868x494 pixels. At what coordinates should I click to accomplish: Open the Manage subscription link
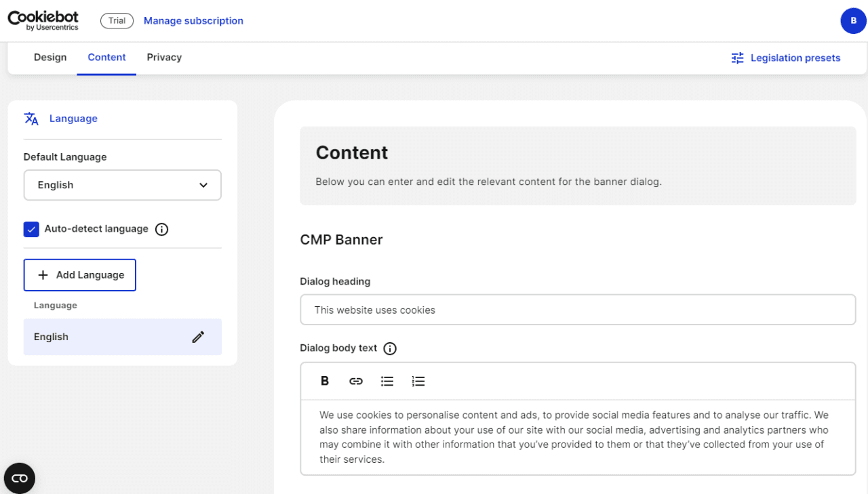(193, 20)
